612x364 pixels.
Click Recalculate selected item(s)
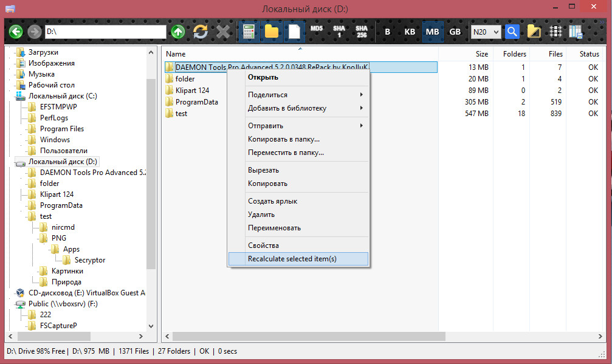click(x=298, y=259)
